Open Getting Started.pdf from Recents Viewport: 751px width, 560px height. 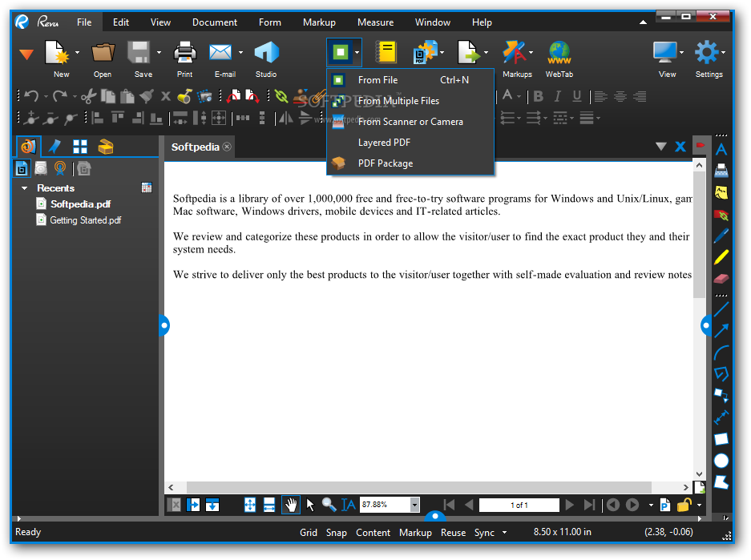(85, 220)
